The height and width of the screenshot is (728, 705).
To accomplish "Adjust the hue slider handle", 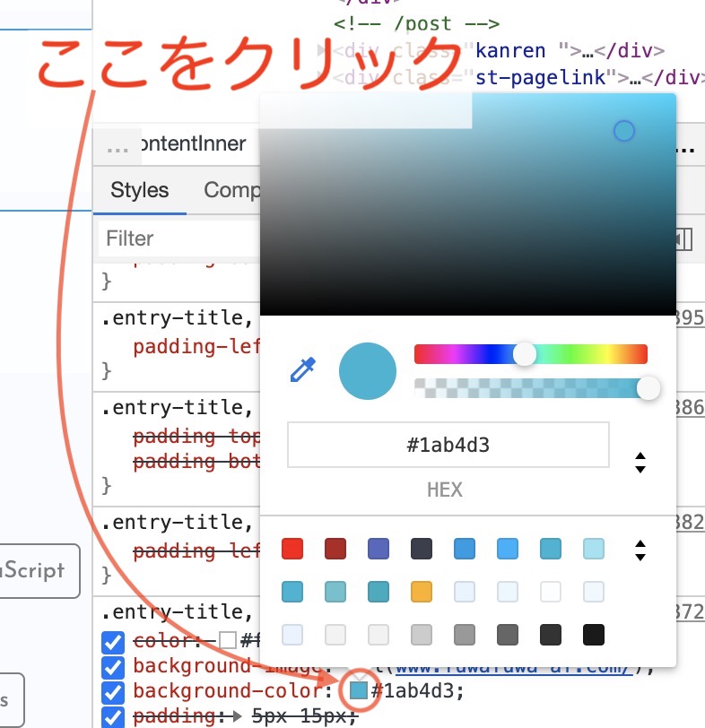I will click(x=525, y=355).
